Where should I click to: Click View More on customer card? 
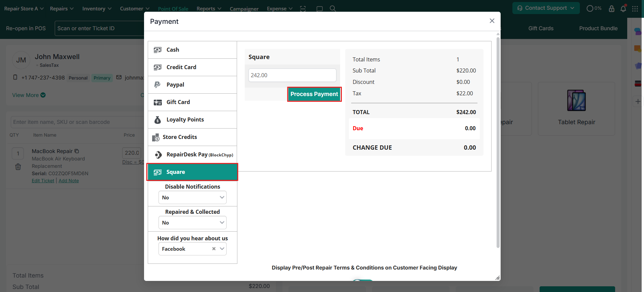[29, 95]
